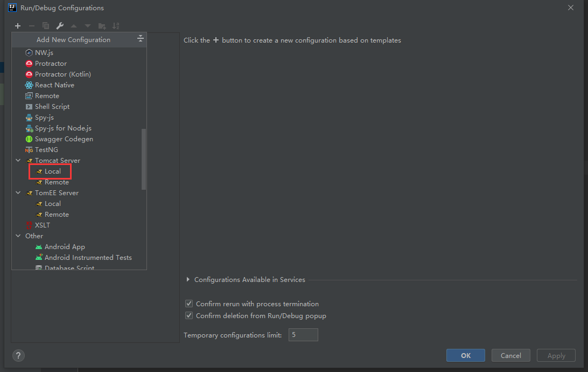Click the Protractor (Kotlin) label

tap(63, 74)
